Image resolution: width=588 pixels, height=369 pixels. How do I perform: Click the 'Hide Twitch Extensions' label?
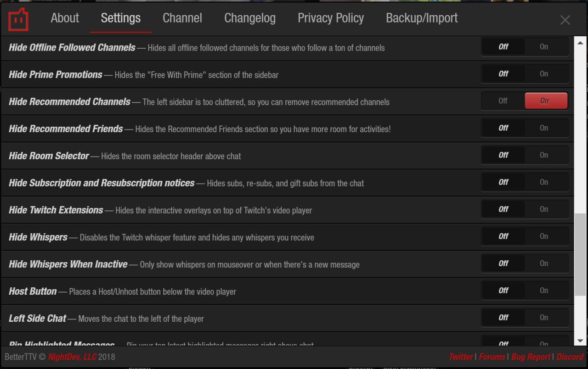(56, 210)
